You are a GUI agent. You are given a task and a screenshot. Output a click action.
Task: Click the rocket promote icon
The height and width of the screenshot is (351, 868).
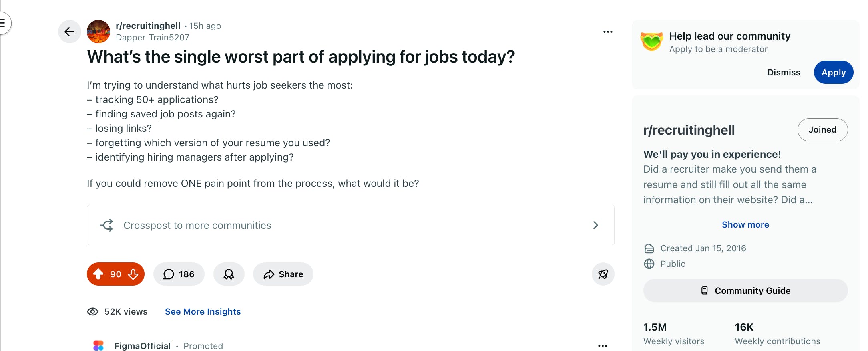[603, 274]
